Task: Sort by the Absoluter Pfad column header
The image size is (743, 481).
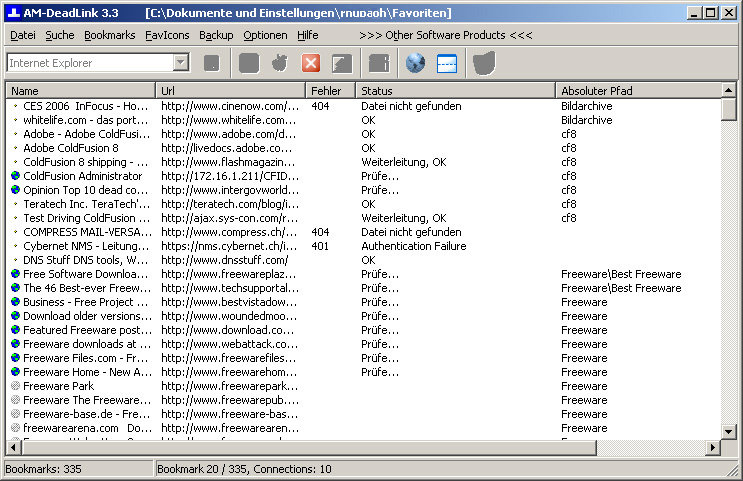Action: click(x=638, y=91)
